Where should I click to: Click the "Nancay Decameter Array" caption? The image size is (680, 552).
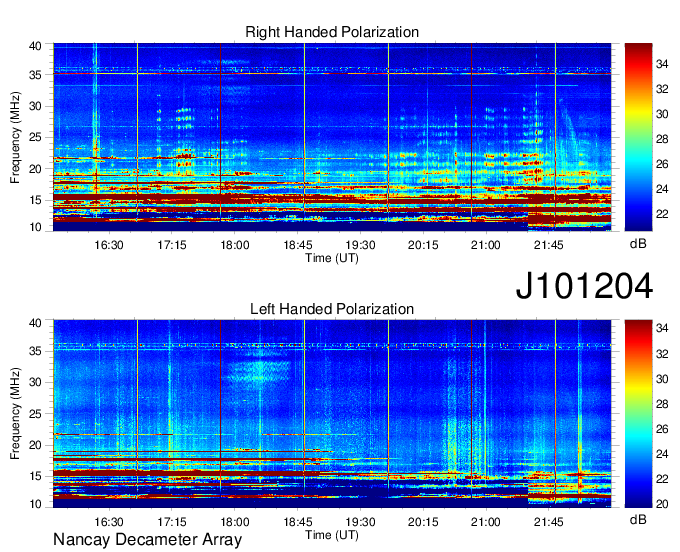[x=147, y=540]
